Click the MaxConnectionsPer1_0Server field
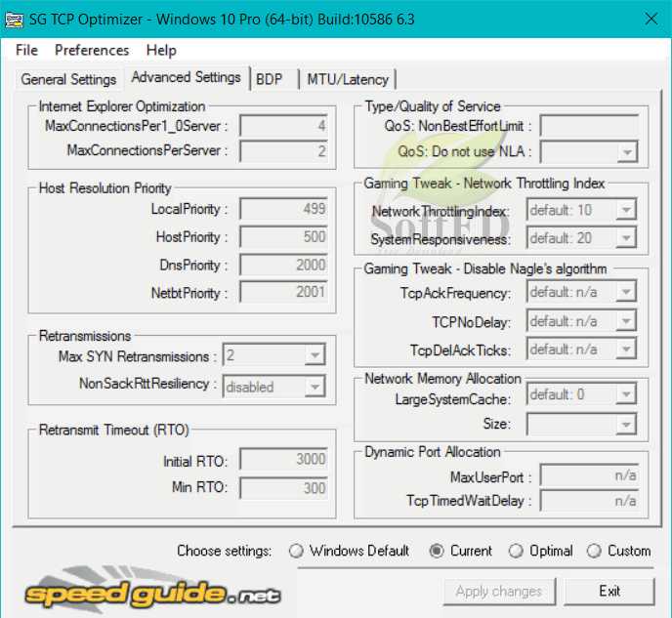 [x=283, y=126]
